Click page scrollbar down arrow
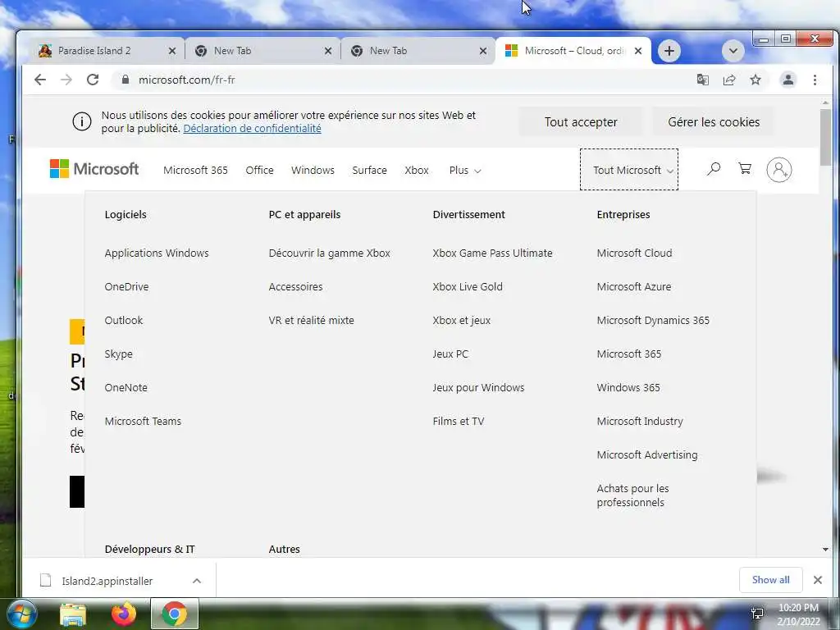 tap(825, 550)
